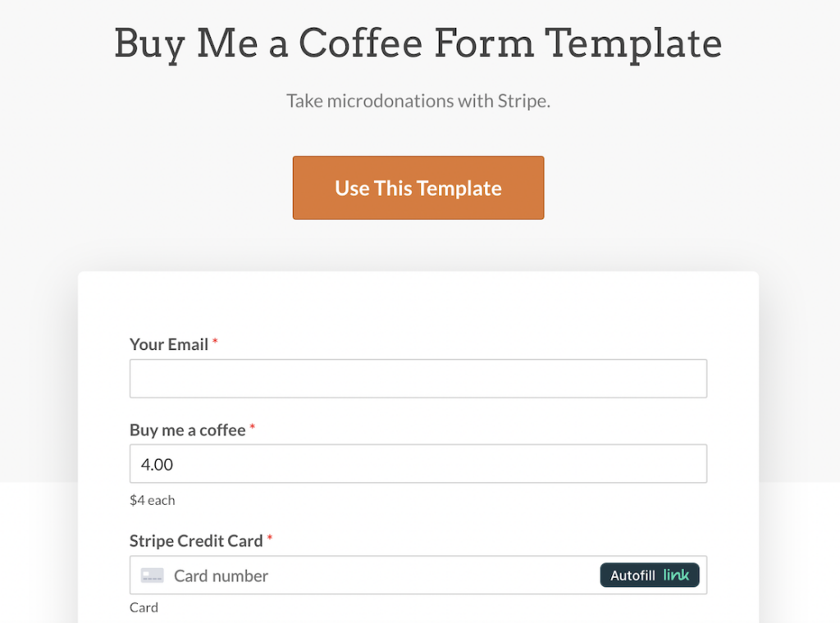Viewport: 840px width, 623px height.
Task: Click the dark "Autofill link" button
Action: pos(649,575)
